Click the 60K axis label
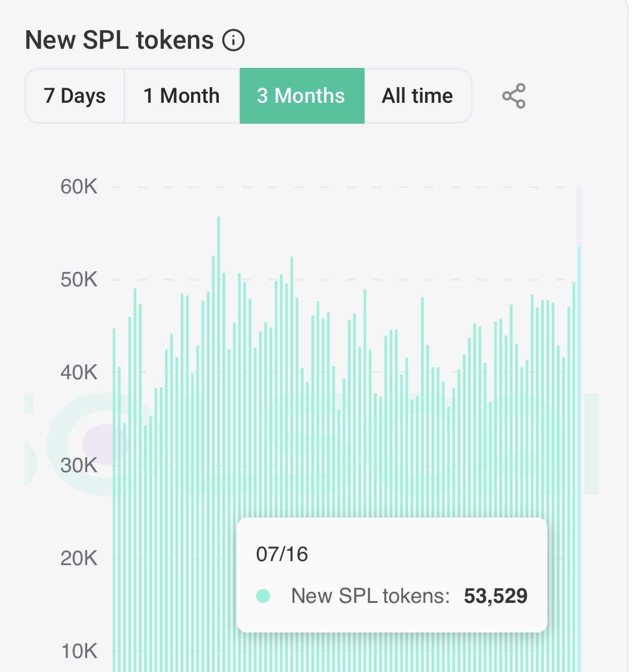This screenshot has height=672, width=641. [x=79, y=187]
